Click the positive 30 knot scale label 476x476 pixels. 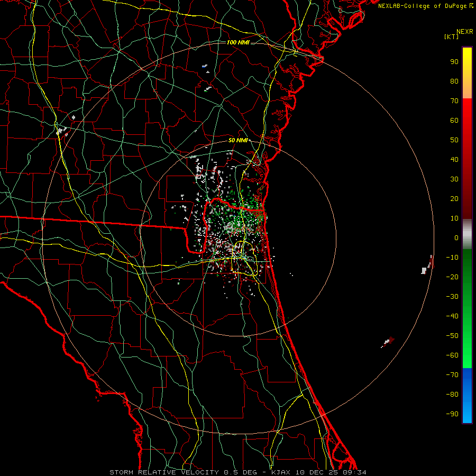click(454, 179)
